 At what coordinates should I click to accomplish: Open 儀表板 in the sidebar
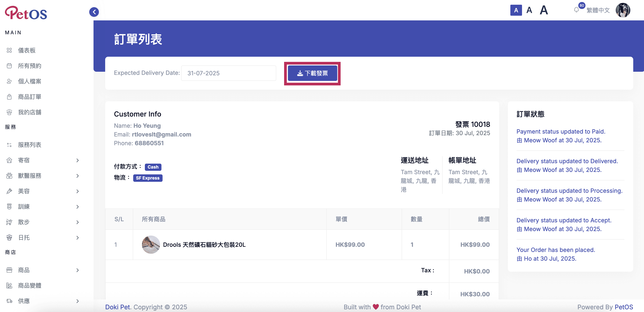tap(27, 50)
